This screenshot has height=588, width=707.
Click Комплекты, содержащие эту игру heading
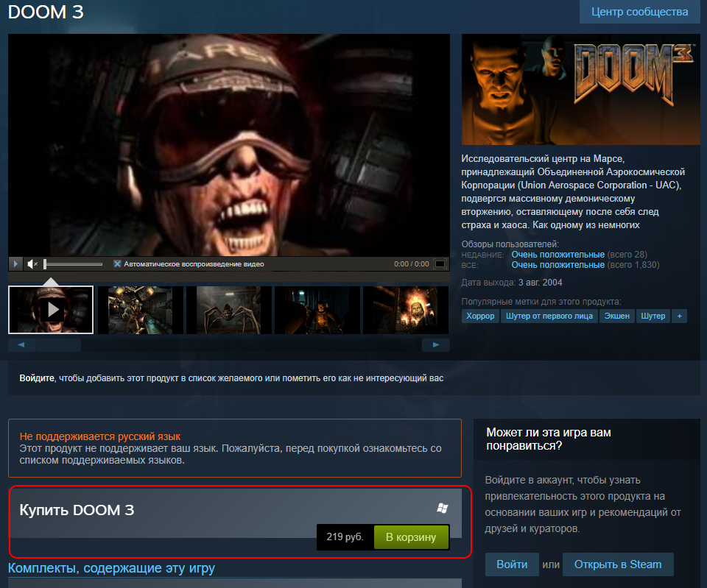coord(111,568)
